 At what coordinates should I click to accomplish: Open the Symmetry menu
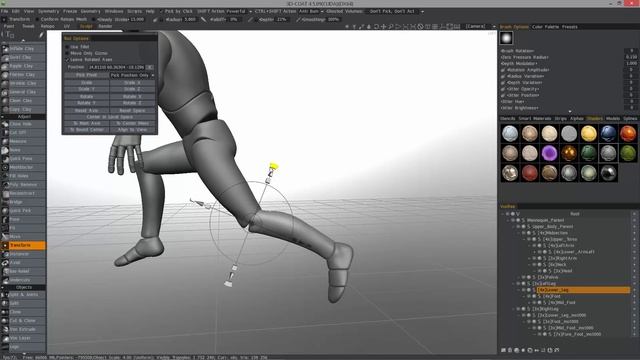click(x=48, y=11)
